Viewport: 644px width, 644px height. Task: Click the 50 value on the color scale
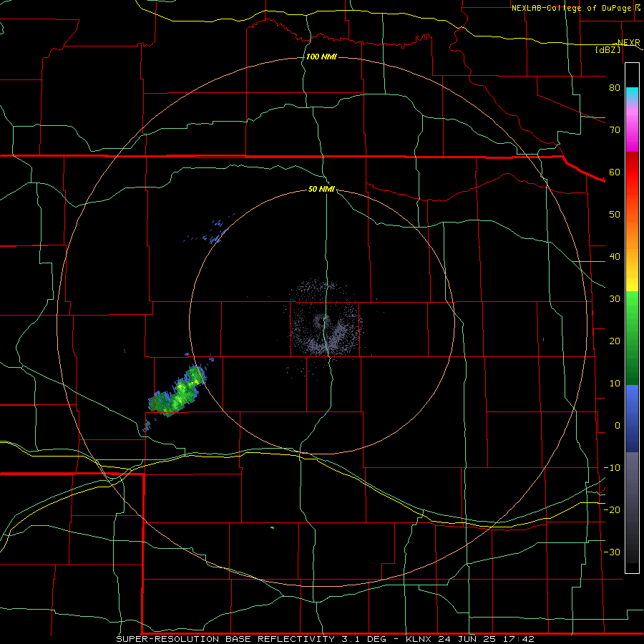pyautogui.click(x=615, y=215)
